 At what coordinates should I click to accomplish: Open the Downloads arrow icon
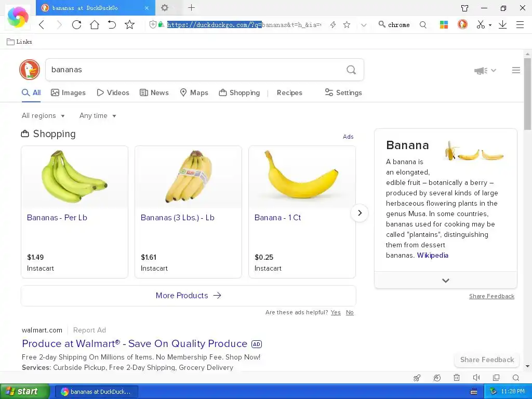pos(502,25)
